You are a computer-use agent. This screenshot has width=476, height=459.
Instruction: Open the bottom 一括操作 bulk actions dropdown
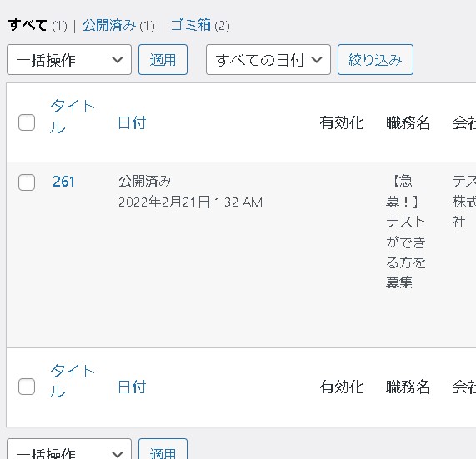(x=69, y=449)
